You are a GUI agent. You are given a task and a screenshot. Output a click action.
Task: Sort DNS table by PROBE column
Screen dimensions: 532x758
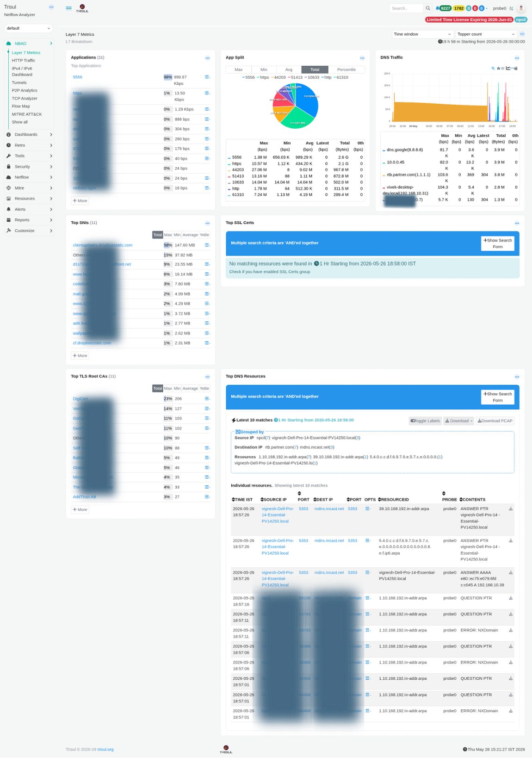(x=450, y=497)
